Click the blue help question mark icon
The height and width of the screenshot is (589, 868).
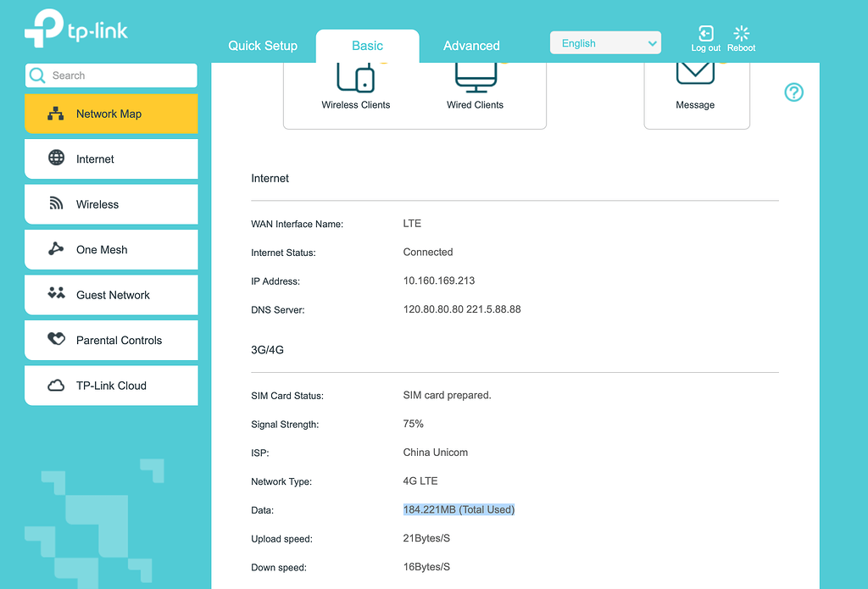pyautogui.click(x=793, y=92)
